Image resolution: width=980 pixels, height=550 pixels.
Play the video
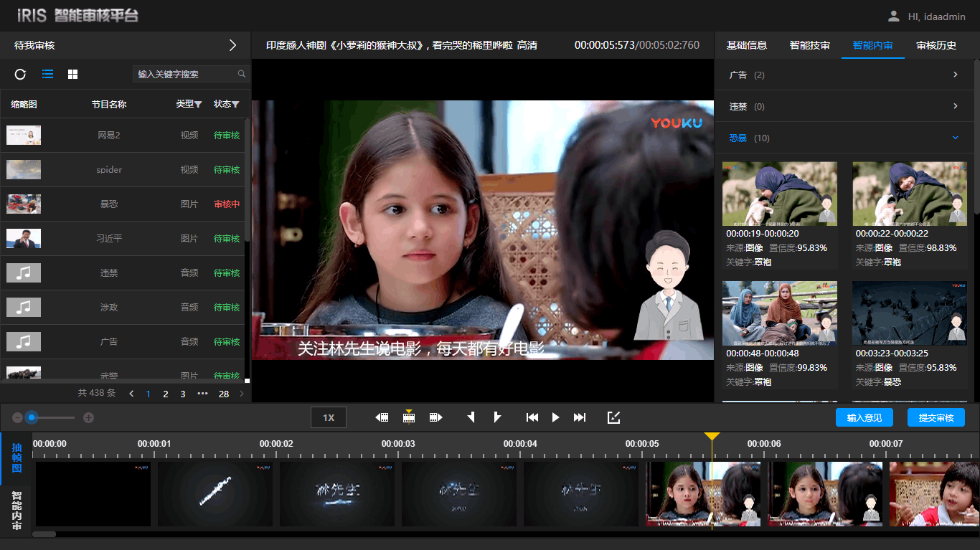point(555,417)
